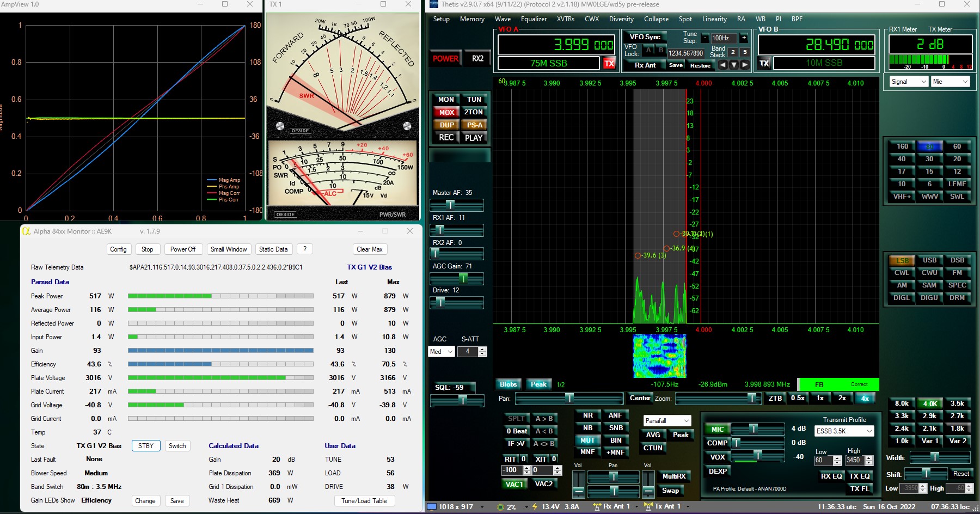
Task: Select USB mode
Action: (929, 260)
